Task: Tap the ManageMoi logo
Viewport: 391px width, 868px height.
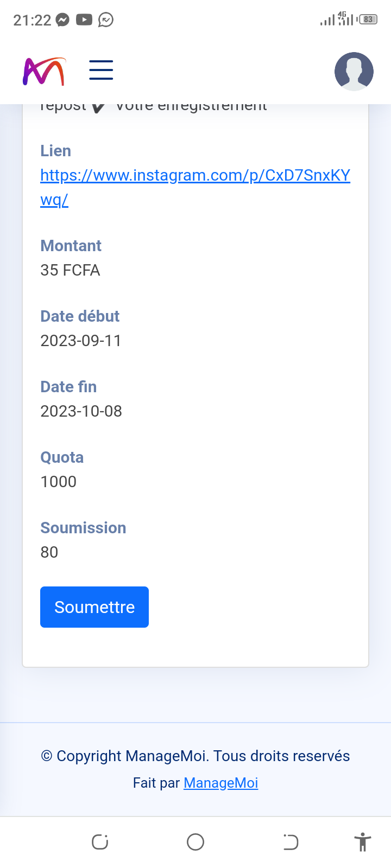Action: click(x=44, y=71)
